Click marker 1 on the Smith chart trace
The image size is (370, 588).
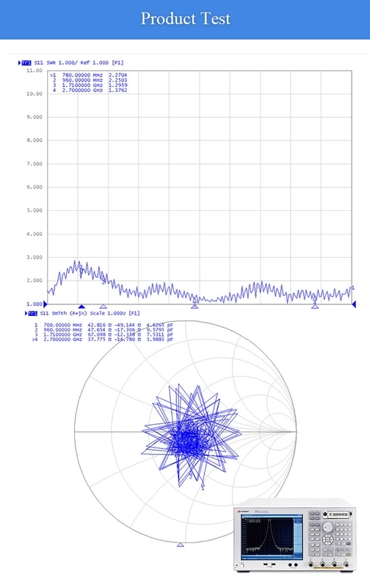pos(203,487)
